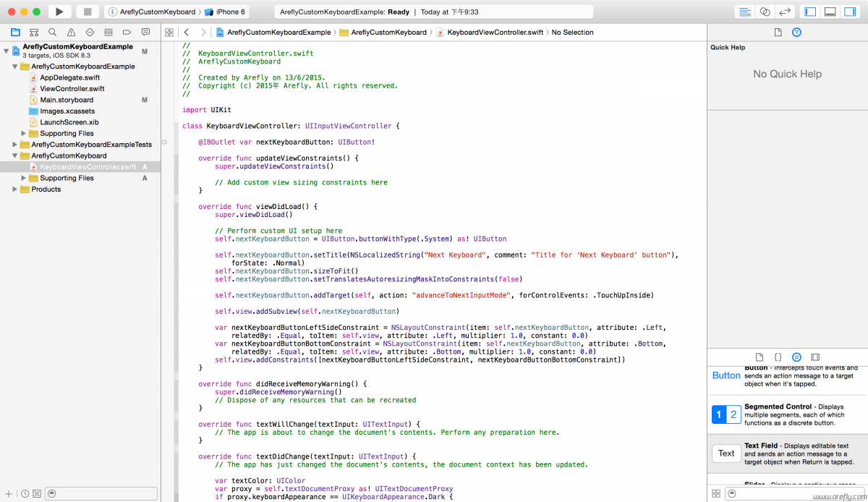
Task: Select the Symbol navigator
Action: (x=33, y=33)
